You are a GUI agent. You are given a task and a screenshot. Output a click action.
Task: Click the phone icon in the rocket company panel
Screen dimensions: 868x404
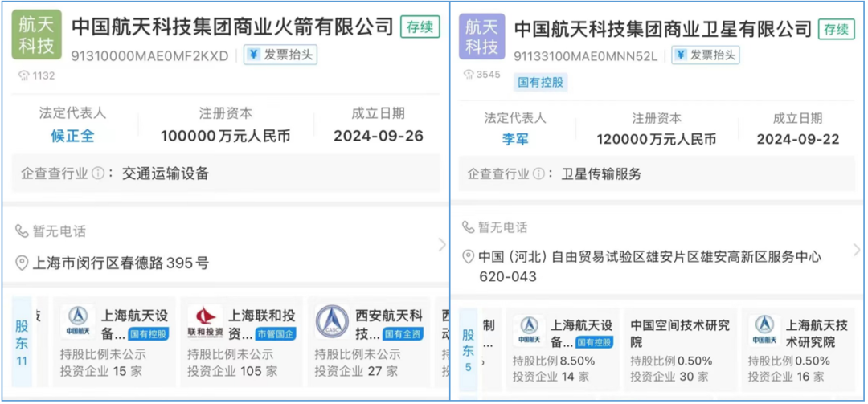pyautogui.click(x=22, y=231)
